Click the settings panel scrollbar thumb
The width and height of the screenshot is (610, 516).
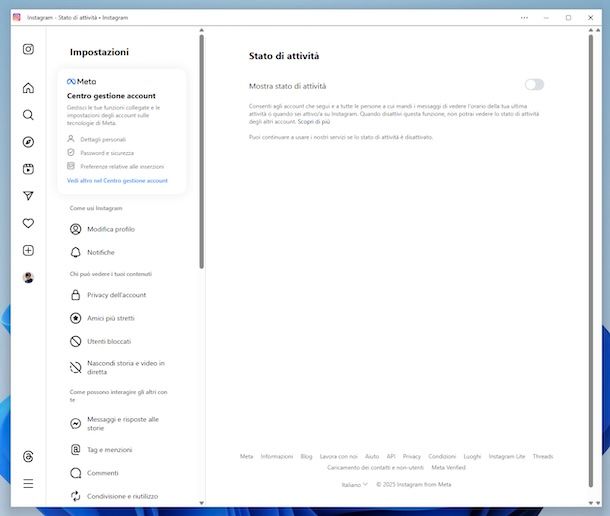202,152
